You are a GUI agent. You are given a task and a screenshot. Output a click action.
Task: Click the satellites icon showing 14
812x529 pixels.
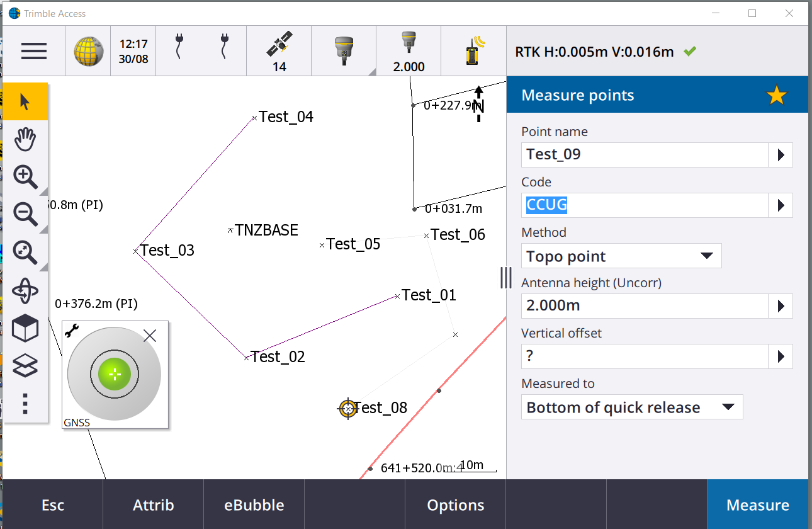tap(279, 50)
